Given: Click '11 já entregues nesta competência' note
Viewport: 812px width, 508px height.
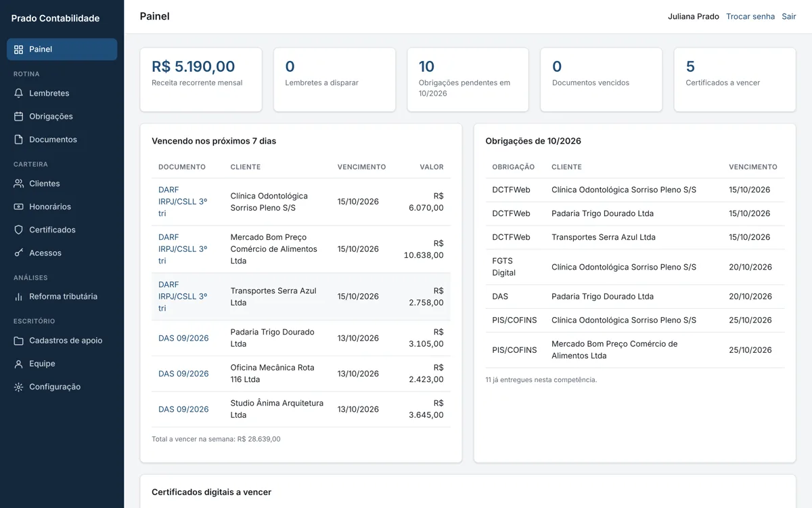Looking at the screenshot, I should tap(541, 380).
